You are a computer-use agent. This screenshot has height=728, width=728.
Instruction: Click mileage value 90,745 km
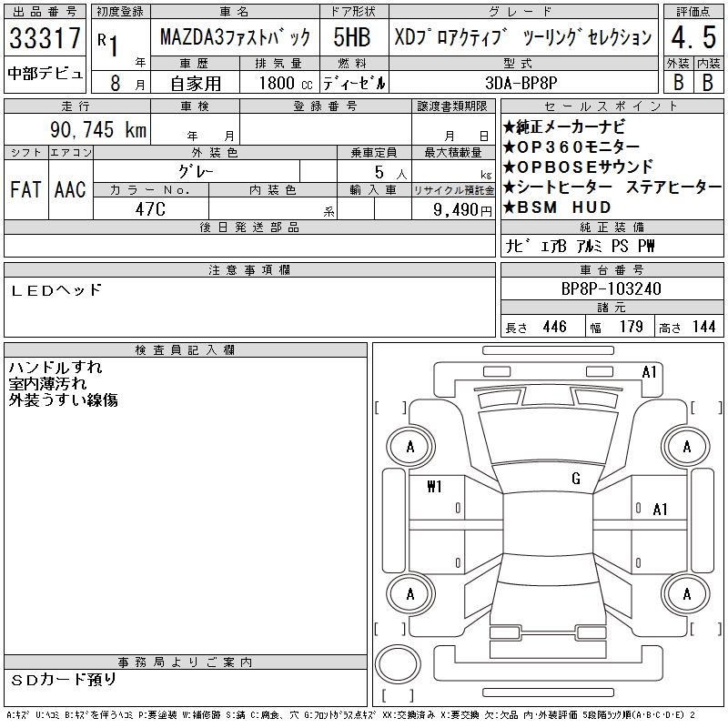pos(98,129)
